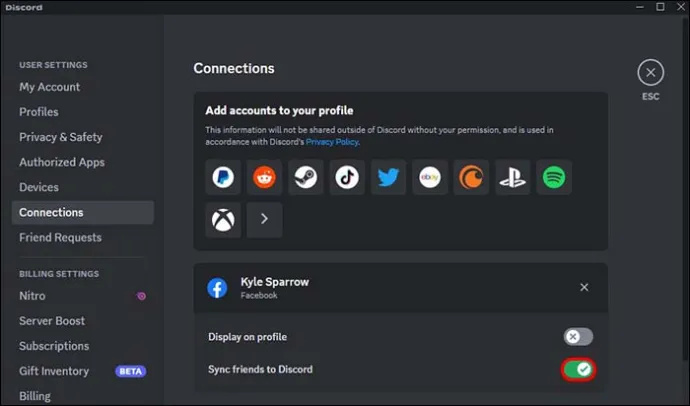Click the 'Add accounts to your profile' heading
690x406 pixels.
(279, 110)
